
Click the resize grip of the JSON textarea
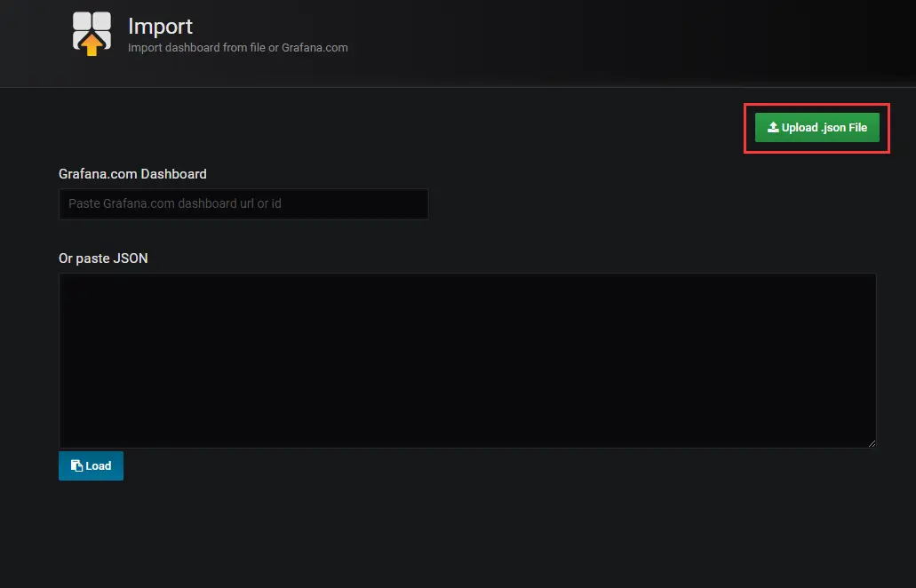coord(872,443)
